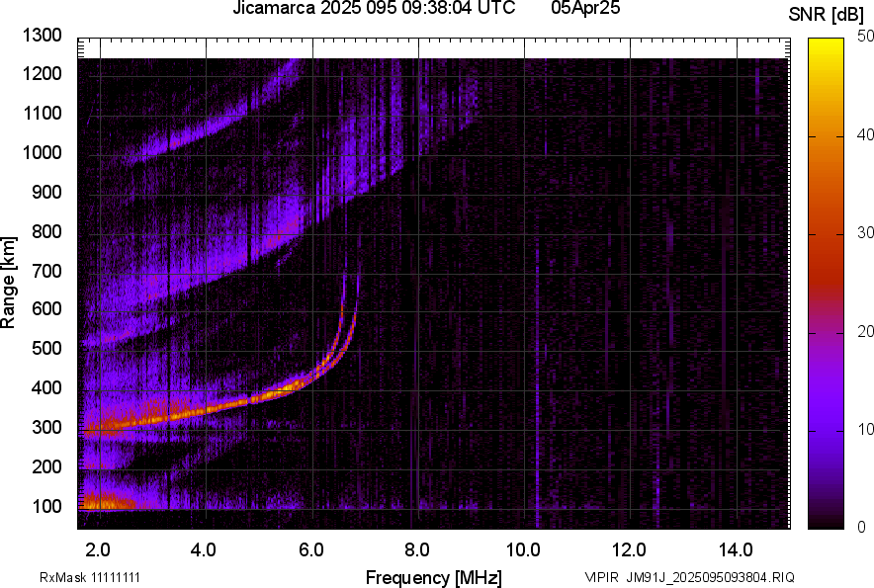Click the range tick label '900'
Screen dimensions: 874x588
(46, 192)
